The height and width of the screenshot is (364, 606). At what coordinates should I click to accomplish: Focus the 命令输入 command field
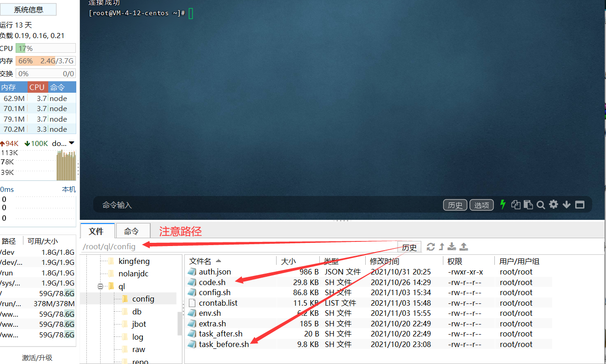coord(269,205)
